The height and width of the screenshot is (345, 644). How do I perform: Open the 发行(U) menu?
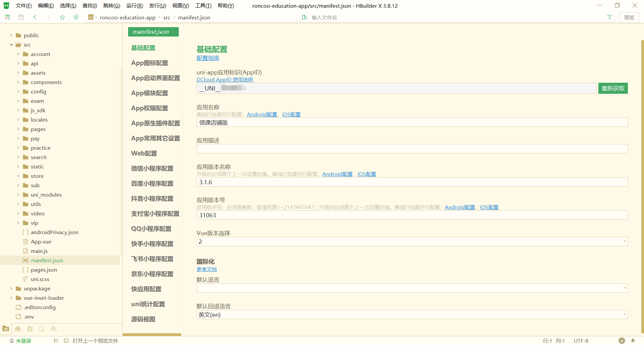158,6
